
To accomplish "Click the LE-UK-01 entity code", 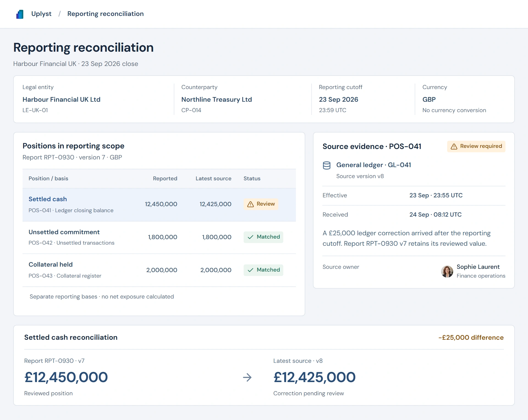I will coord(35,110).
